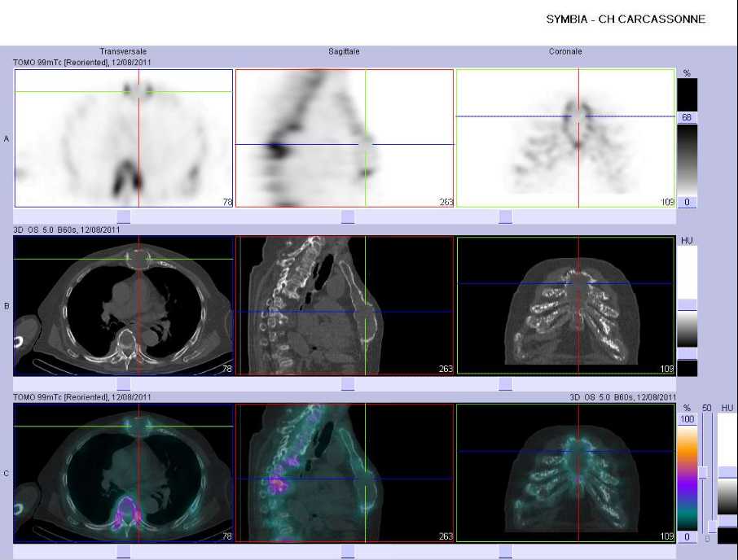Click the fusion blend slider thumb under 50
738x560 pixels.
[704, 473]
